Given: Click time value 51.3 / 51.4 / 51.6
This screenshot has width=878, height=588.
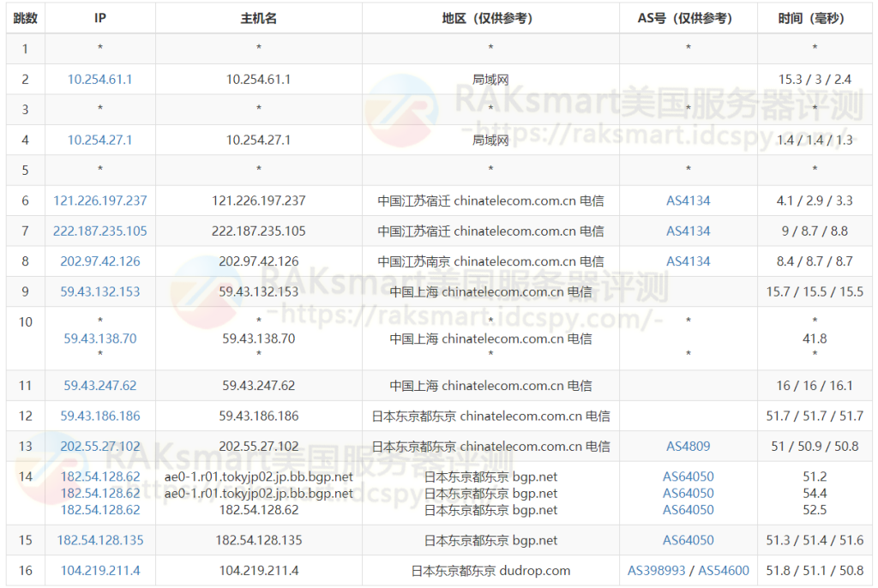Looking at the screenshot, I should 815,540.
